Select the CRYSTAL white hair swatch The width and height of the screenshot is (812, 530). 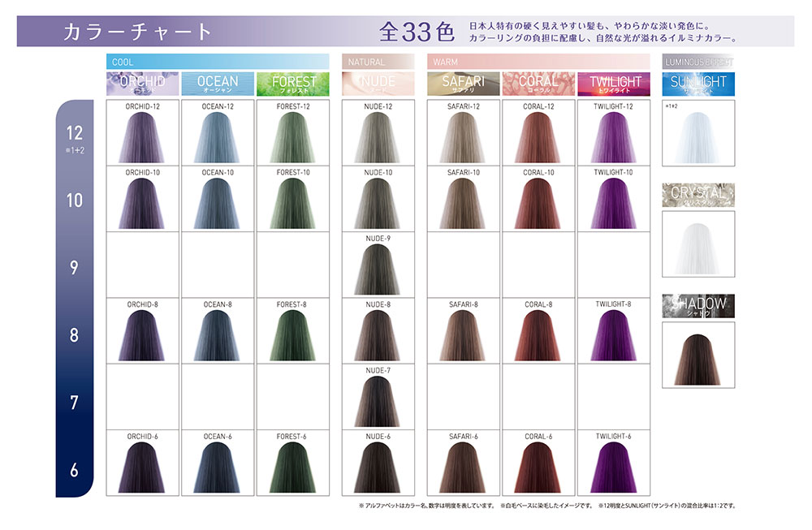(698, 245)
